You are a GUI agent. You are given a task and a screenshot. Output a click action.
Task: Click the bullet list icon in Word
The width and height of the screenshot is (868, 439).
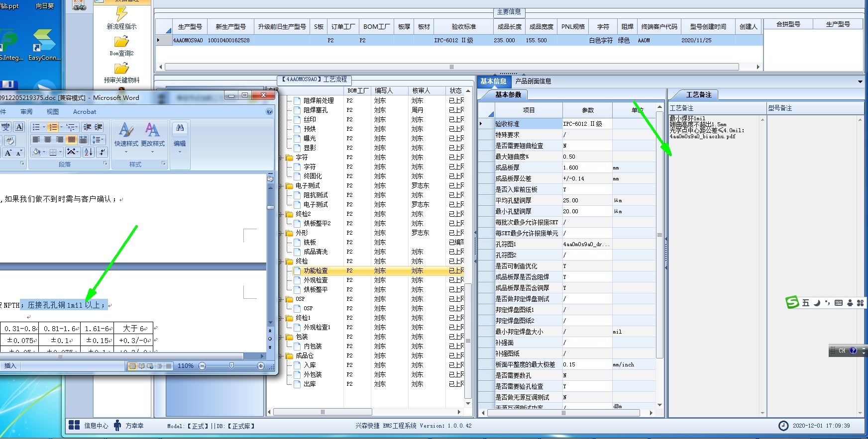pyautogui.click(x=36, y=127)
